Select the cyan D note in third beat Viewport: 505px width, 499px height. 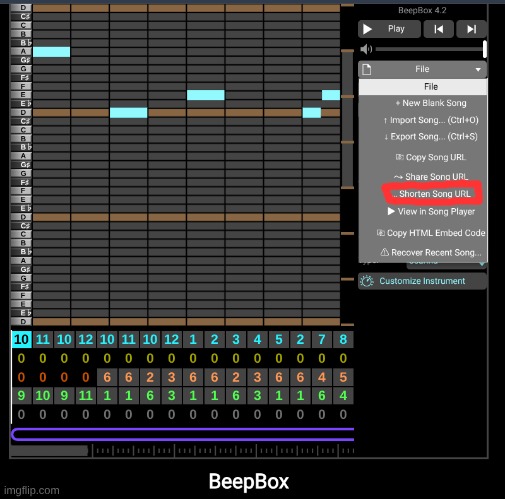[129, 113]
